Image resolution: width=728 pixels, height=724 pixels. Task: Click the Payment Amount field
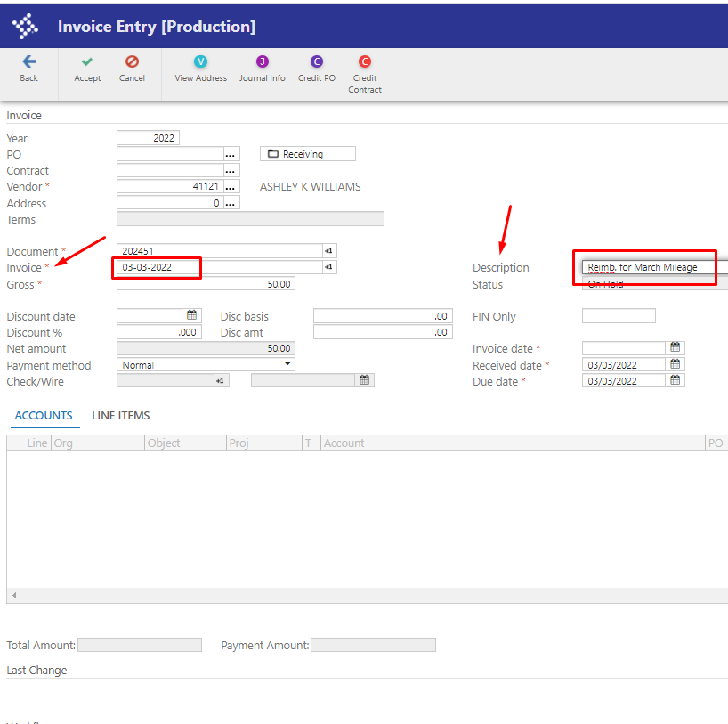point(373,645)
